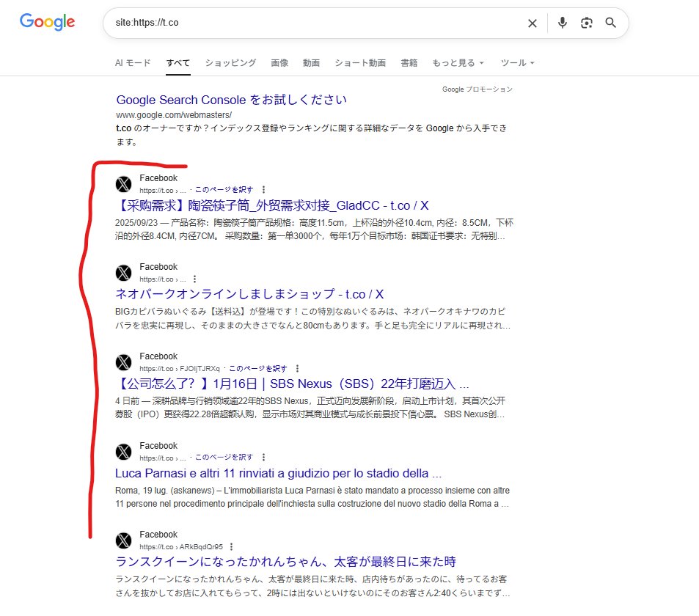This screenshot has height=616, width=699.
Task: Open three-dot menu for GladCC result
Action: pos(264,190)
